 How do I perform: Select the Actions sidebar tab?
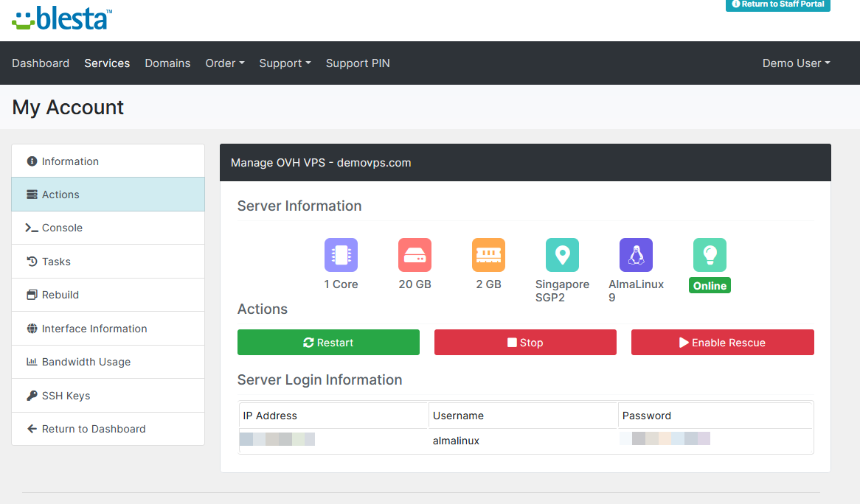(x=108, y=195)
